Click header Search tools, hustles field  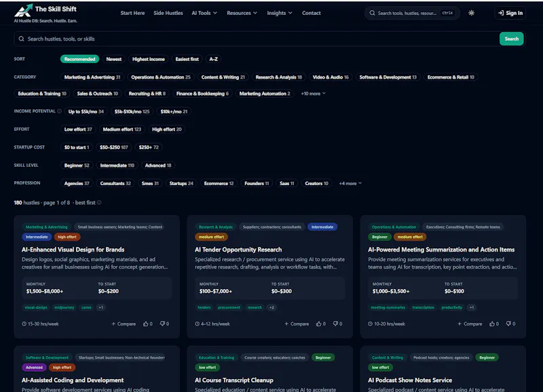click(x=412, y=13)
